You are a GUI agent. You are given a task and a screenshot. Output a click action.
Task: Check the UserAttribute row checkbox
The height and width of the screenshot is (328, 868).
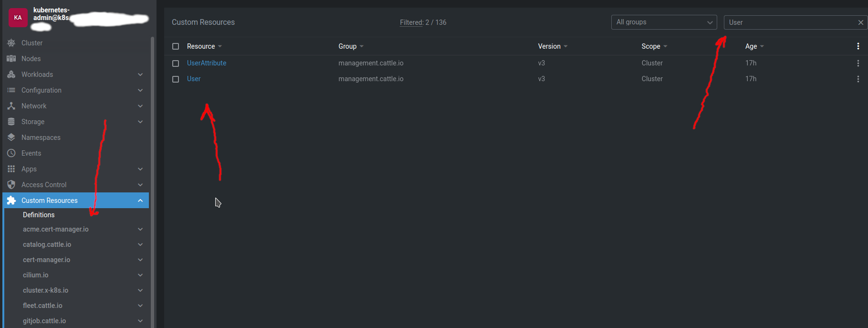(x=176, y=63)
